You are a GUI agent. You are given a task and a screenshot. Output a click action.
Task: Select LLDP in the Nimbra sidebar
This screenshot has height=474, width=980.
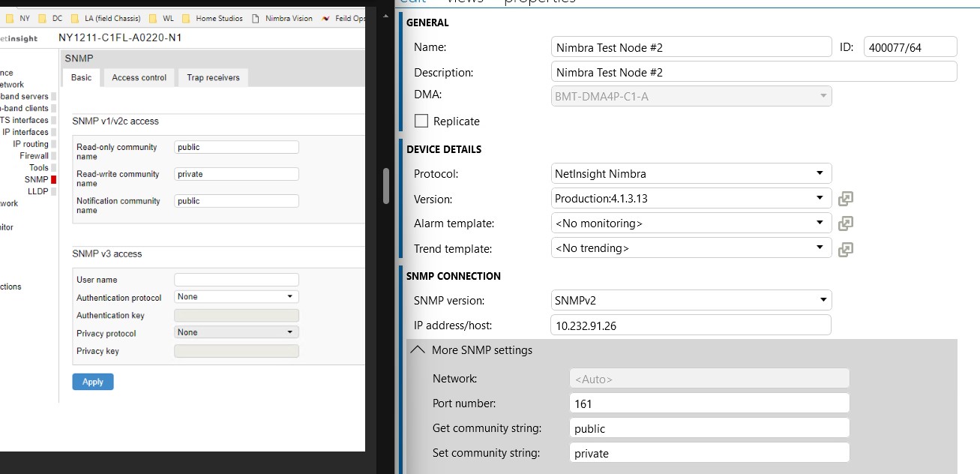click(37, 191)
